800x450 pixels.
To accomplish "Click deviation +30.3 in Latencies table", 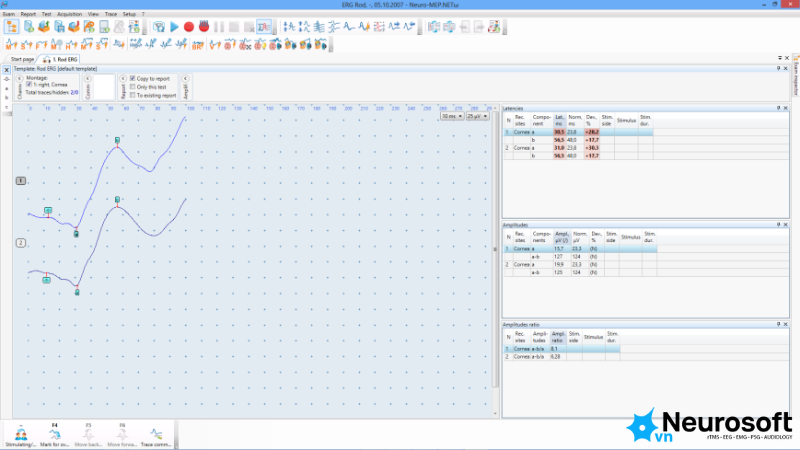I will tap(591, 148).
